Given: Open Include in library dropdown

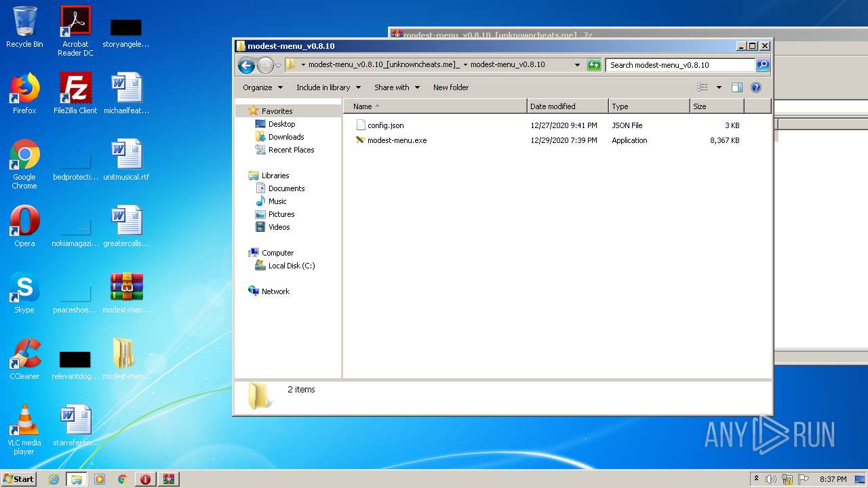Looking at the screenshot, I should point(328,87).
